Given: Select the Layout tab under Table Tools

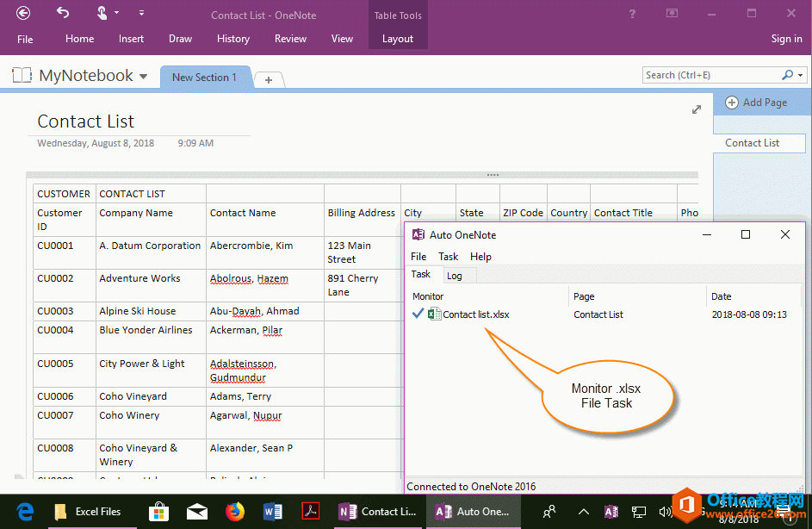Looking at the screenshot, I should tap(397, 38).
